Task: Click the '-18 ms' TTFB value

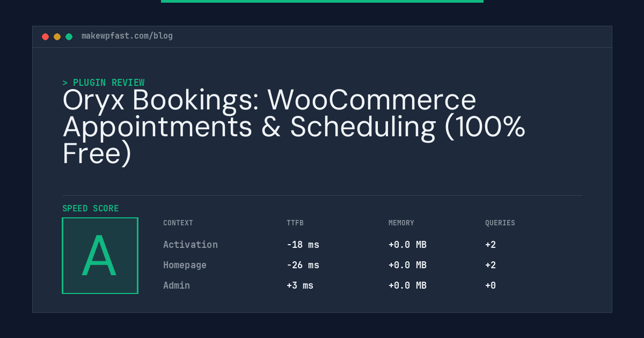Action: pyautogui.click(x=303, y=245)
